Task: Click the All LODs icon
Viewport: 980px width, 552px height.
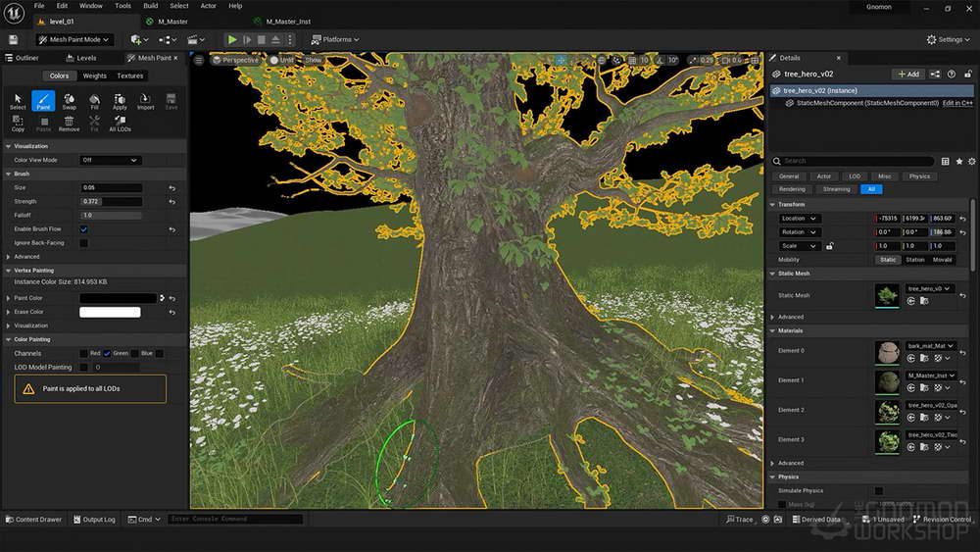Action: click(120, 123)
